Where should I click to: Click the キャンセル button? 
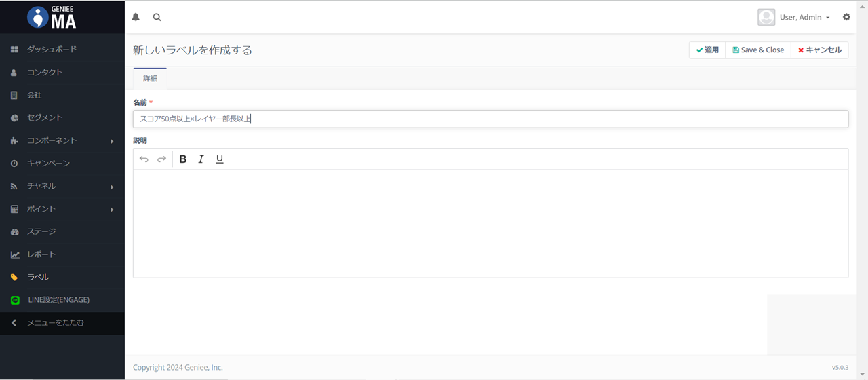pyautogui.click(x=819, y=50)
